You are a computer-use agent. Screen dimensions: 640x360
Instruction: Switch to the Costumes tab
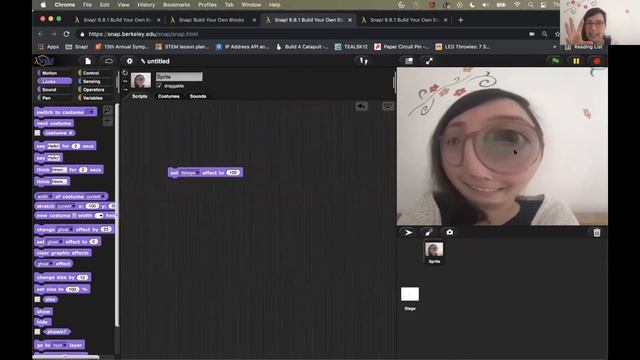coord(169,96)
